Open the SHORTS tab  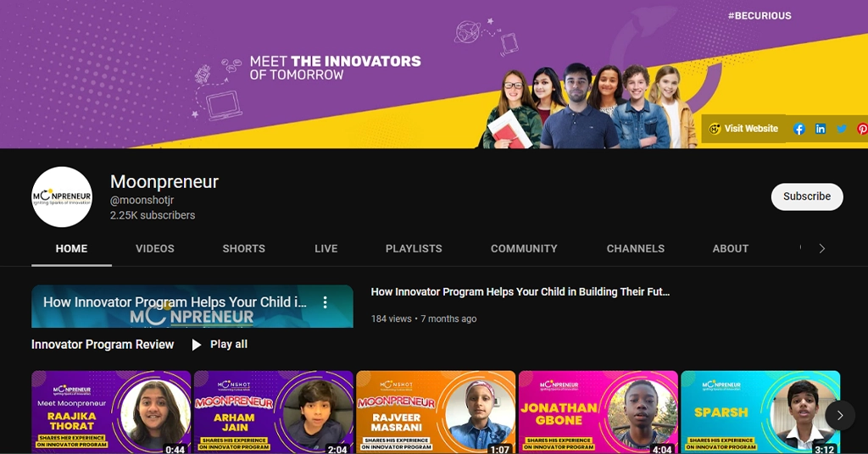243,249
